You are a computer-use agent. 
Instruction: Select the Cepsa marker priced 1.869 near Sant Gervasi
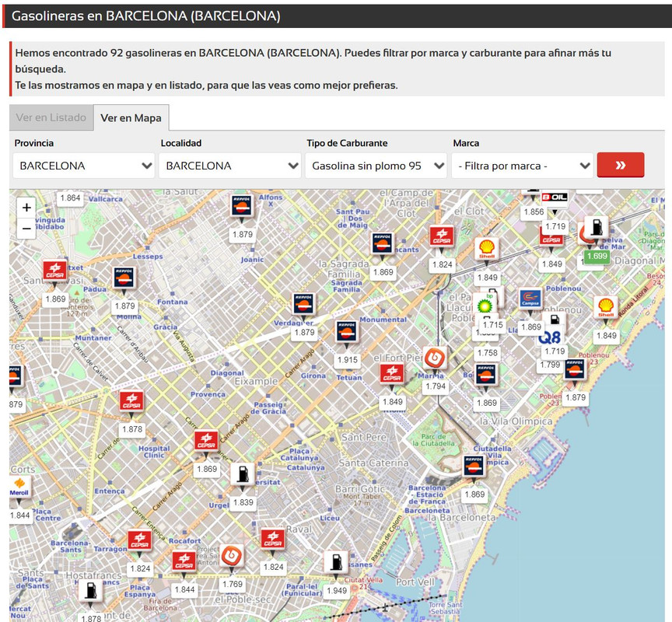(x=55, y=271)
